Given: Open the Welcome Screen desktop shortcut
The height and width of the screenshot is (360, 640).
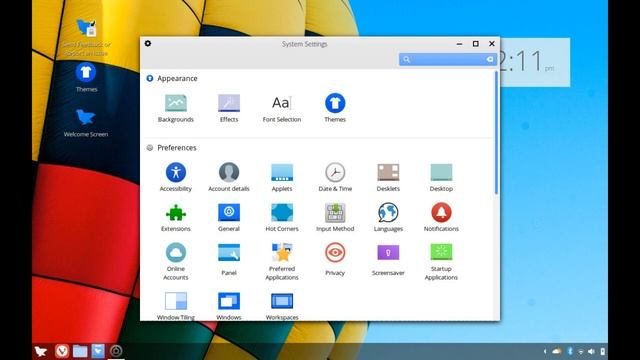Looking at the screenshot, I should click(86, 122).
